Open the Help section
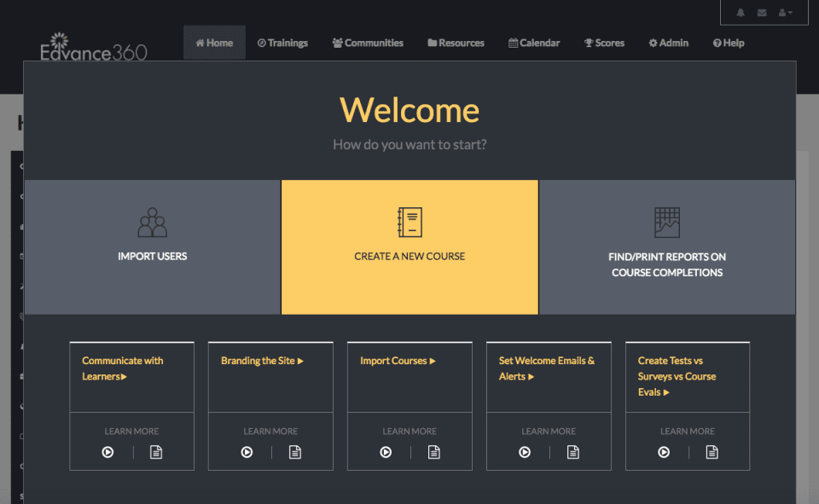The height and width of the screenshot is (504, 819). click(729, 42)
